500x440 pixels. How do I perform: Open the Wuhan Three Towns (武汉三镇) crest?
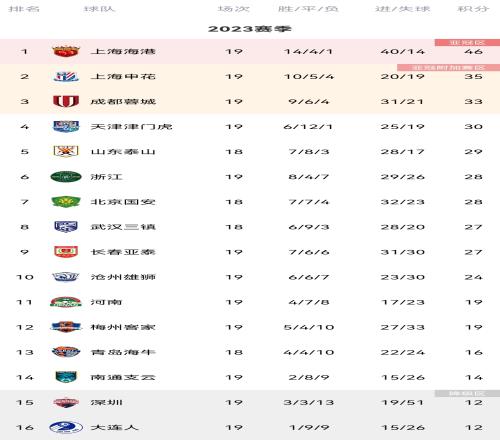(x=66, y=227)
